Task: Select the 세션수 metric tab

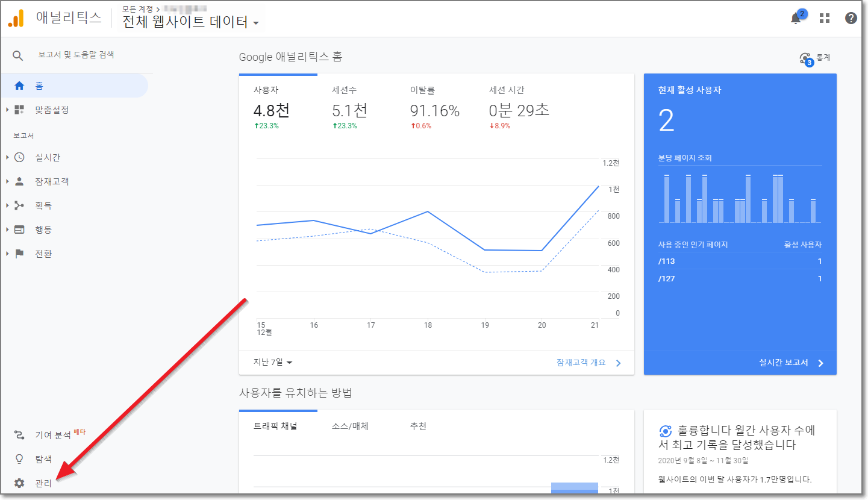Action: point(357,108)
